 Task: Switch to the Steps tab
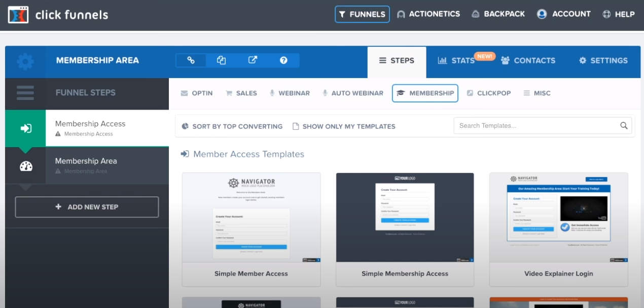[x=397, y=61]
